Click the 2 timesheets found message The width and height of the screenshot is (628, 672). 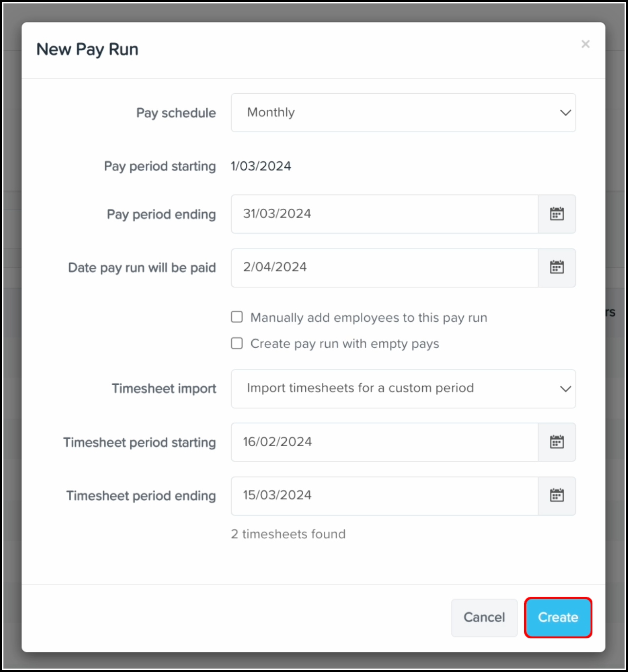pyautogui.click(x=288, y=534)
